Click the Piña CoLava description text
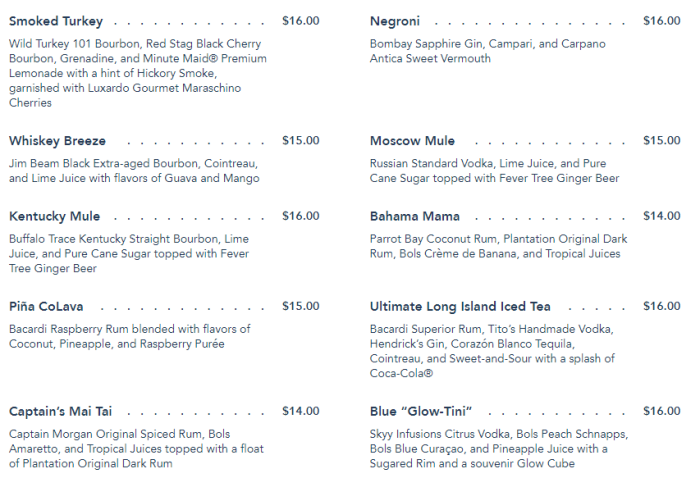Screen dimensions: 700x478 point(129,336)
